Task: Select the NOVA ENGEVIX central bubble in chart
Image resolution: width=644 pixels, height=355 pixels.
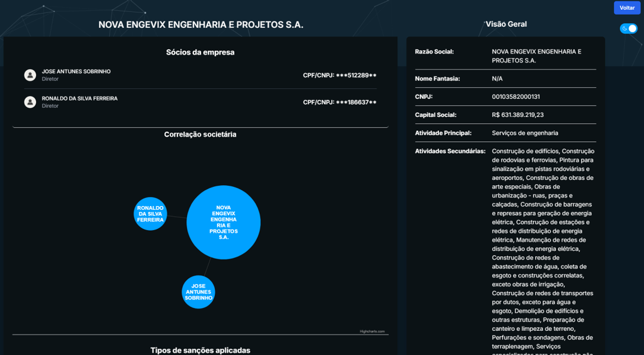Action: click(x=224, y=222)
